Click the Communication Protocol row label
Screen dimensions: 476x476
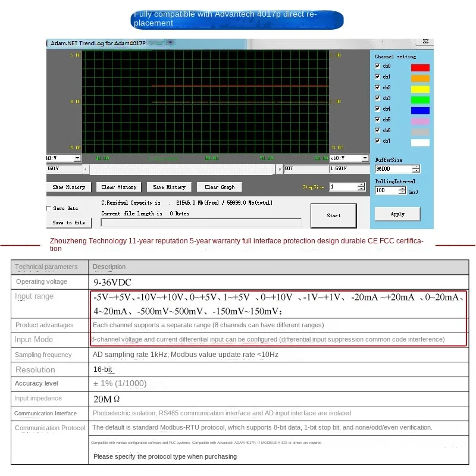click(x=50, y=428)
